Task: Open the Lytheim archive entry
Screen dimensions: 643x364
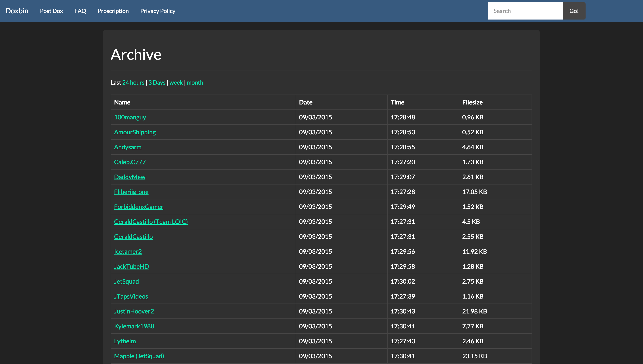Action: coord(125,341)
